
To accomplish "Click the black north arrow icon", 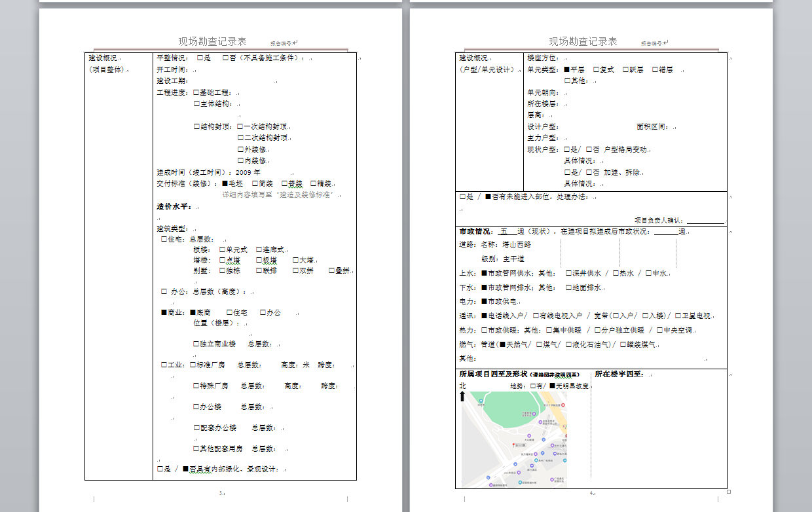I will 462,396.
